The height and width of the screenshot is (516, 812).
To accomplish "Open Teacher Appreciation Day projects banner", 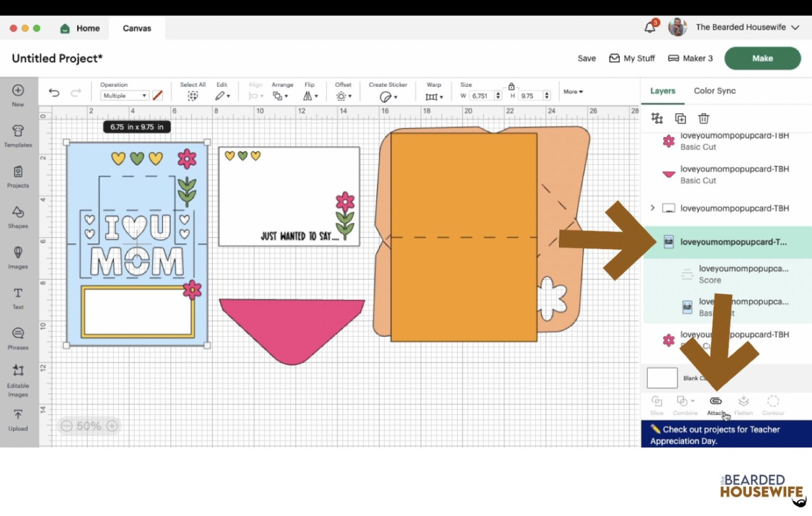I will (x=726, y=435).
